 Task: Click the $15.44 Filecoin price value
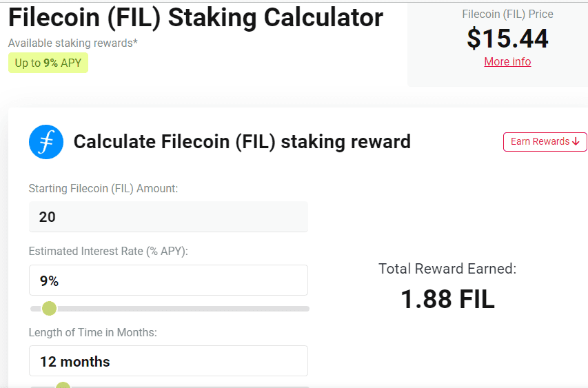507,39
